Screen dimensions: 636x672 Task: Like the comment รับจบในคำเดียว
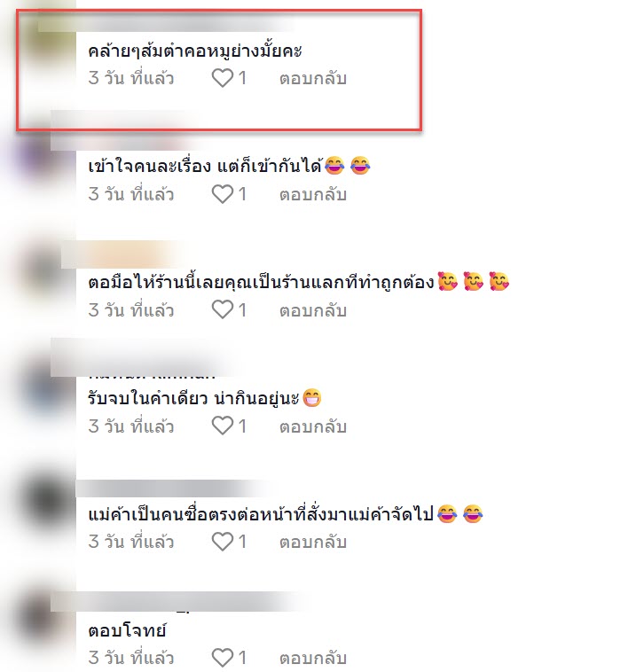223,426
